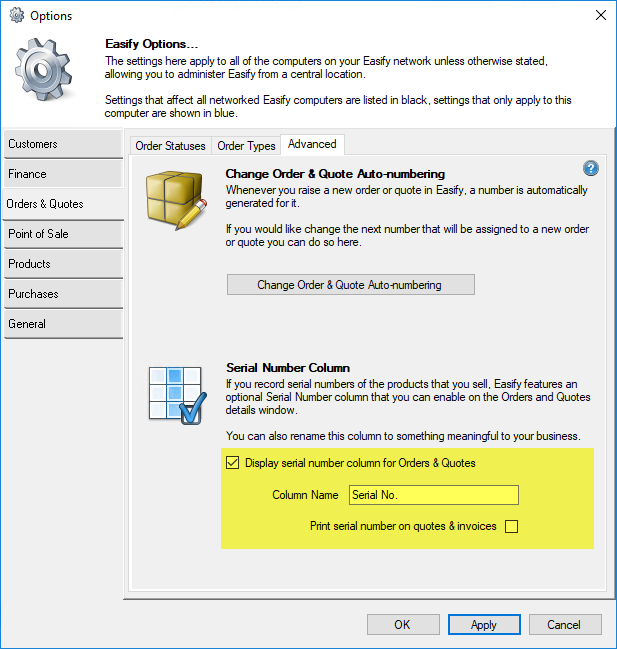Click the Column Name text field
Image resolution: width=617 pixels, height=649 pixels.
tap(433, 495)
